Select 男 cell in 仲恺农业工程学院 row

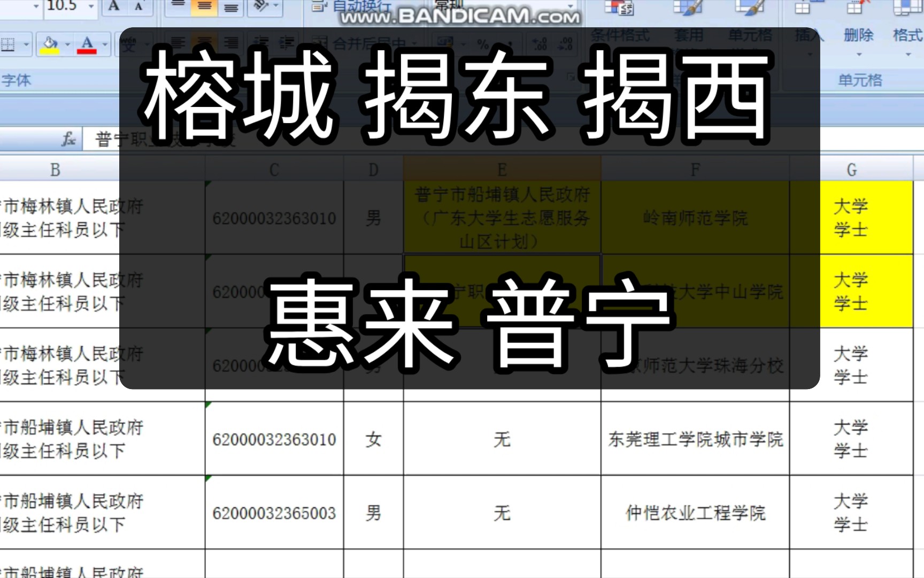coord(373,513)
